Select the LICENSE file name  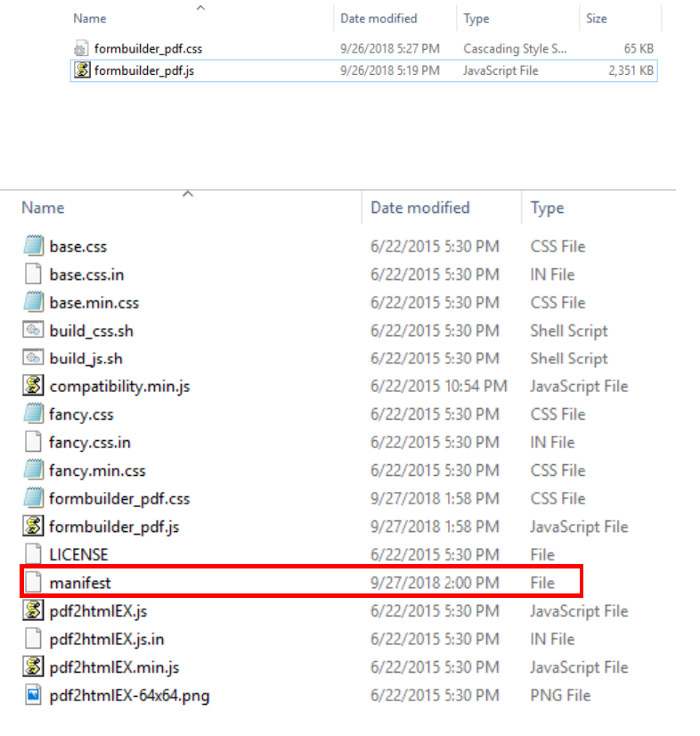[79, 555]
